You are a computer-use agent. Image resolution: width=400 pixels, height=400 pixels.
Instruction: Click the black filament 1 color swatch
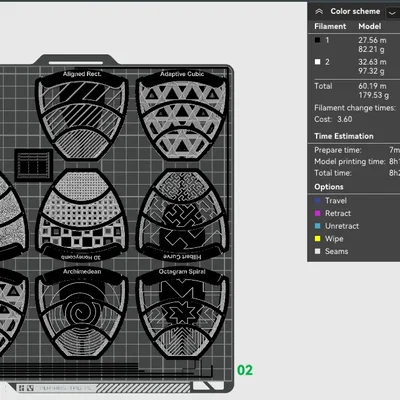(318, 40)
